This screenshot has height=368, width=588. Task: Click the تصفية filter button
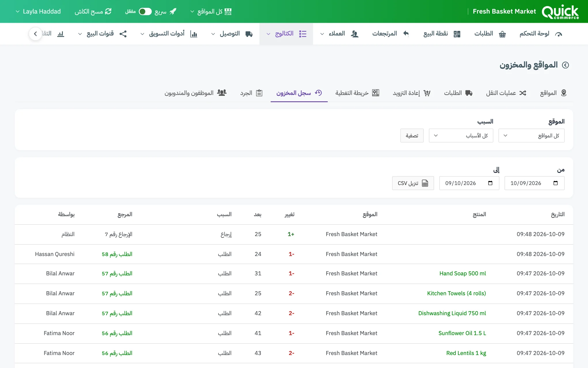point(412,136)
